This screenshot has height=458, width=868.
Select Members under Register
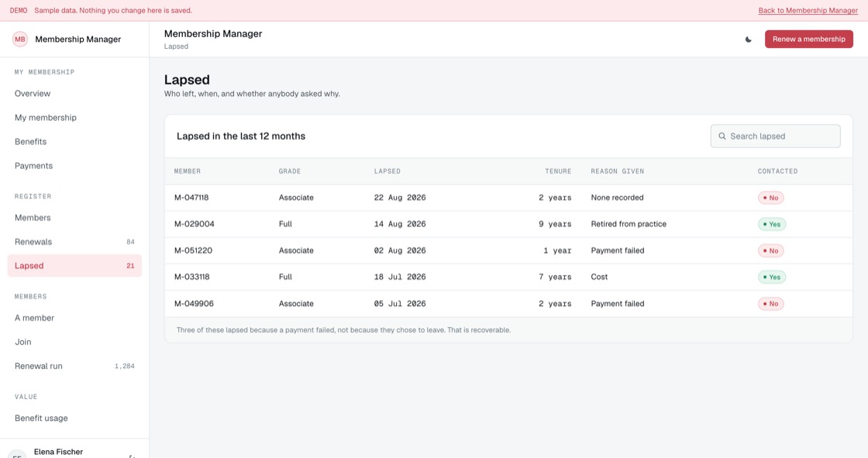coord(74,218)
